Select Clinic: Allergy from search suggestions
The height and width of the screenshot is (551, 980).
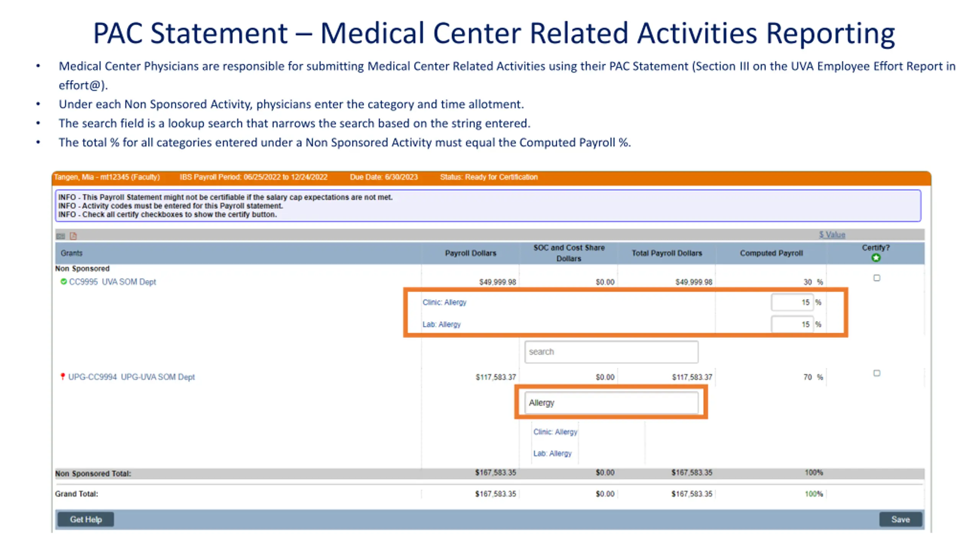click(x=555, y=432)
